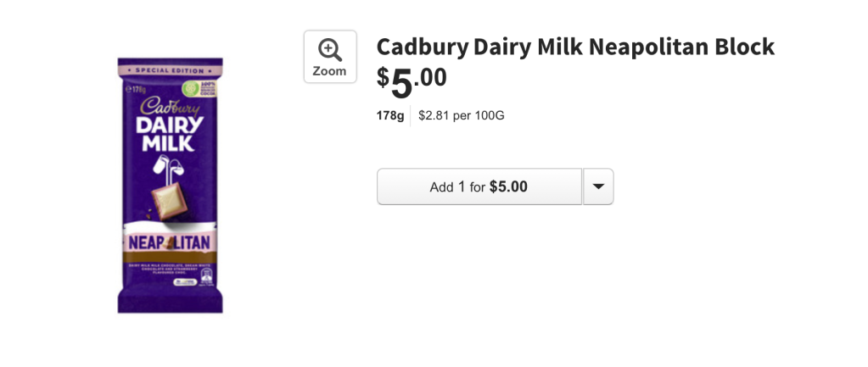Click the brown stripe below Neapolitan label
This screenshot has width=868, height=367.
[170, 258]
